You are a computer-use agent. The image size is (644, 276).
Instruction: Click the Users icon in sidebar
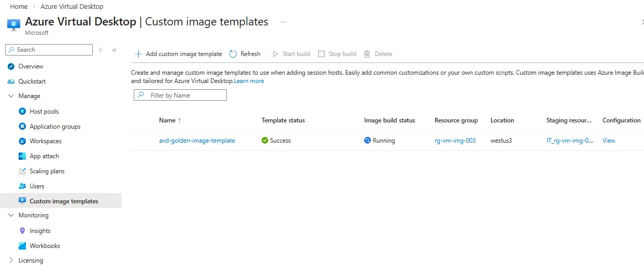click(22, 186)
